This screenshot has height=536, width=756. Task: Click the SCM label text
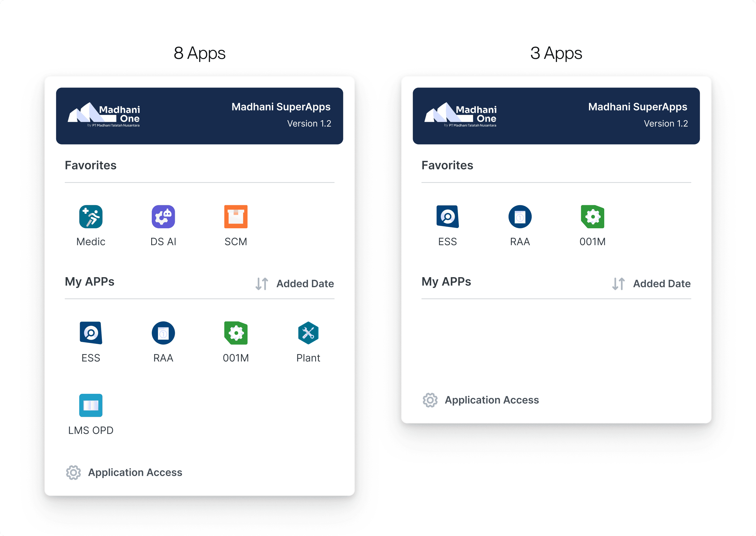coord(236,242)
